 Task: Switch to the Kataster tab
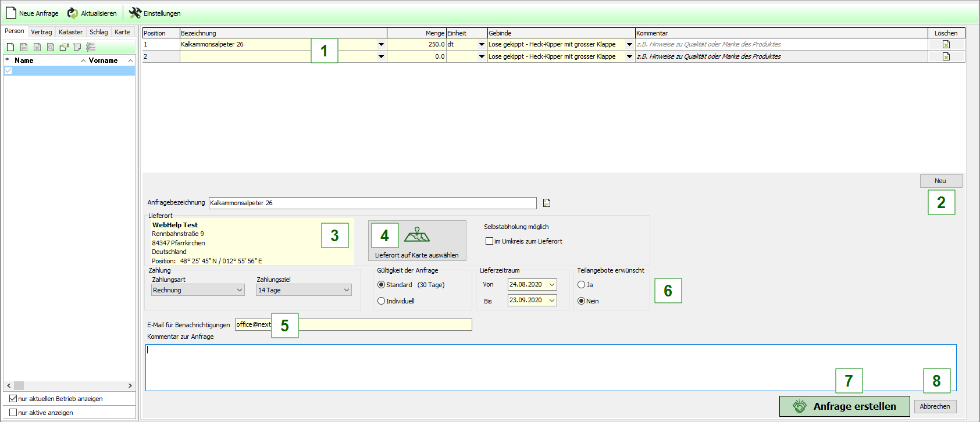[x=70, y=32]
